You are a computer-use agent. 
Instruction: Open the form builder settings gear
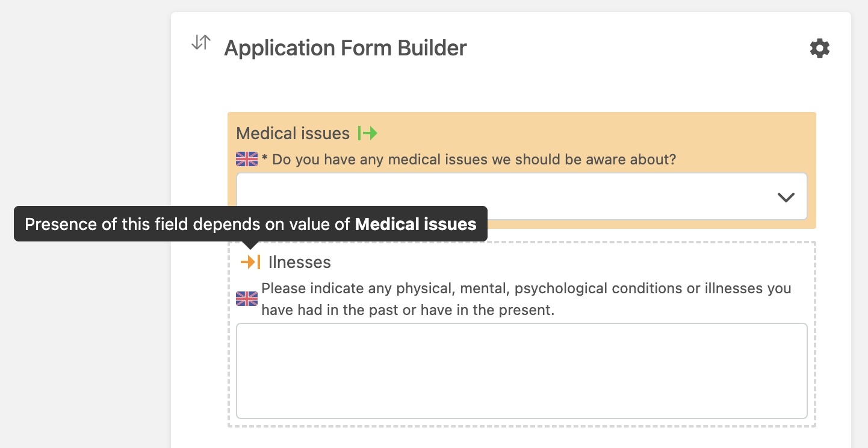pos(819,48)
